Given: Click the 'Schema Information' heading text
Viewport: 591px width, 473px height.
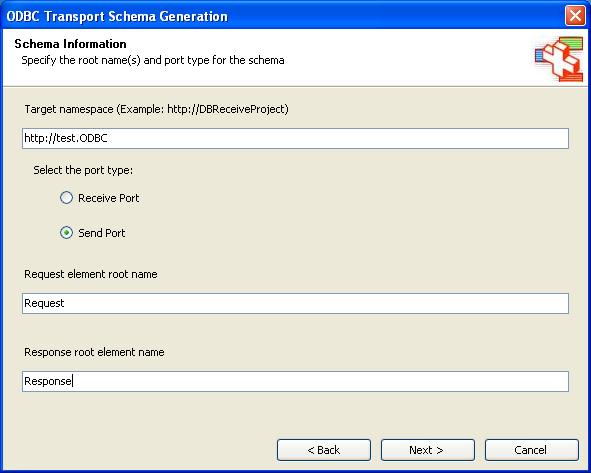Looking at the screenshot, I should tap(70, 44).
